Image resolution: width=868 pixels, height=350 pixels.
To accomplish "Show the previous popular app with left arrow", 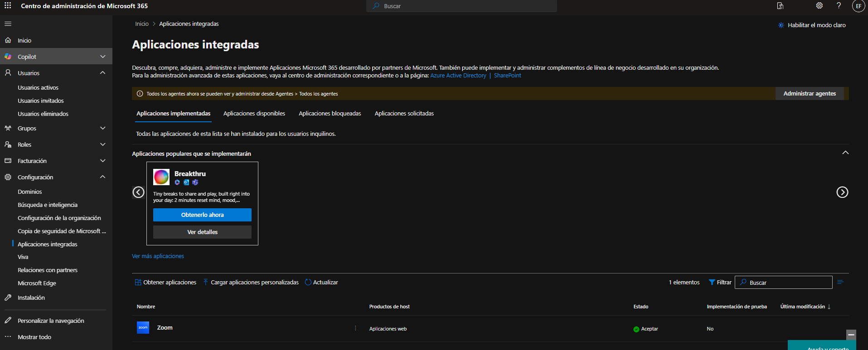I will [x=139, y=192].
